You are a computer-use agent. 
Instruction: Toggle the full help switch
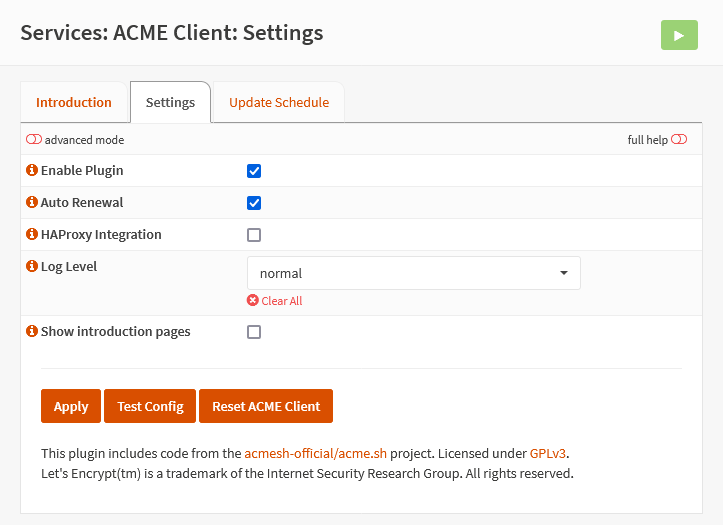point(679,140)
